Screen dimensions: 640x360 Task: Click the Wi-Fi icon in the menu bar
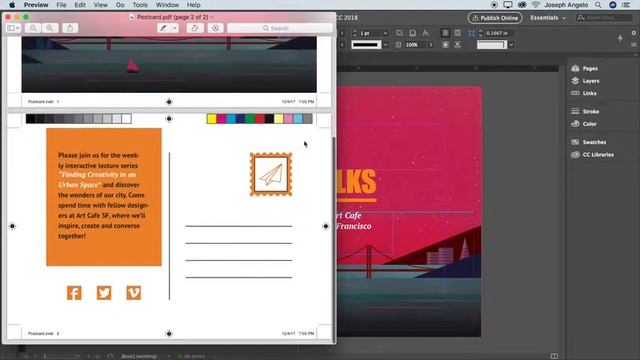point(536,5)
